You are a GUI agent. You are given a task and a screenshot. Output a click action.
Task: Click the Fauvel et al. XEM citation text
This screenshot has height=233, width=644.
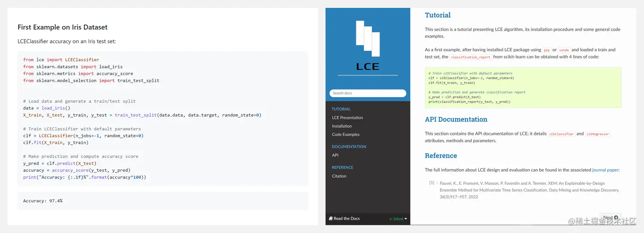(x=529, y=190)
